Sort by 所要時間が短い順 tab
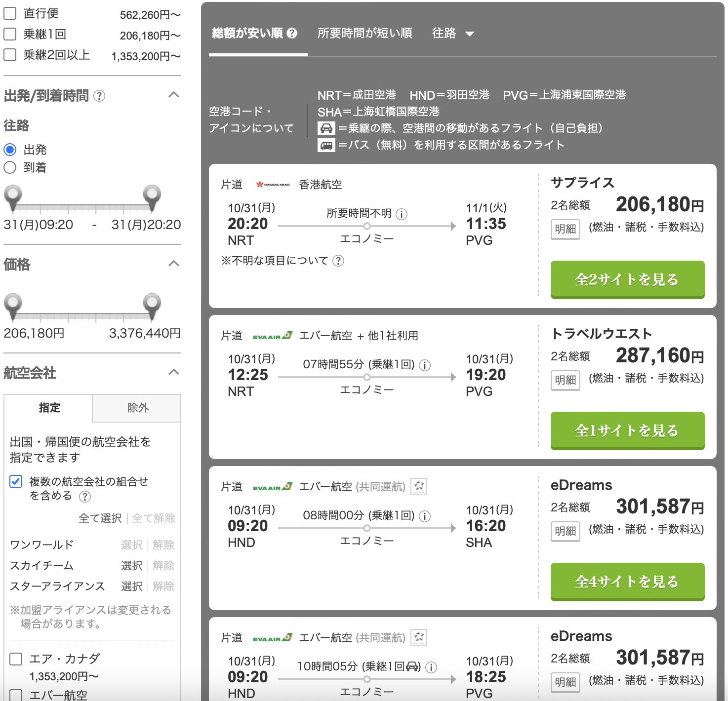Screen dimensions: 728x701 (x=365, y=33)
